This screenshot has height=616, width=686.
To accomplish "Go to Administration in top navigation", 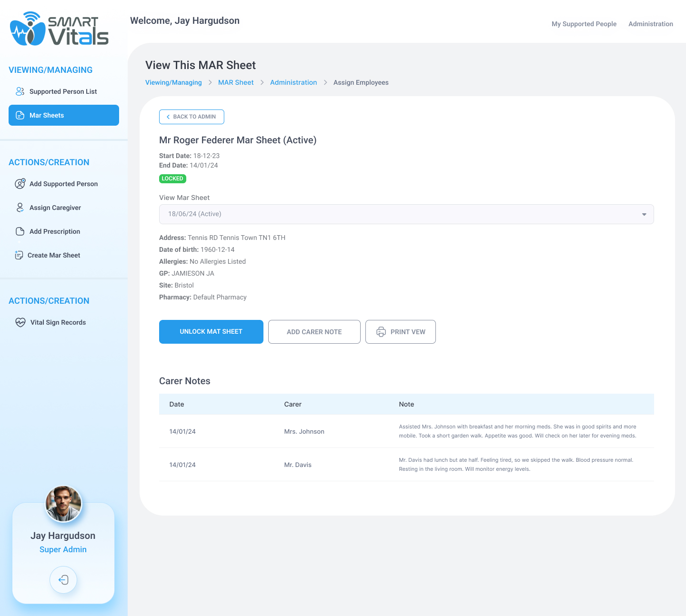I will point(650,24).
